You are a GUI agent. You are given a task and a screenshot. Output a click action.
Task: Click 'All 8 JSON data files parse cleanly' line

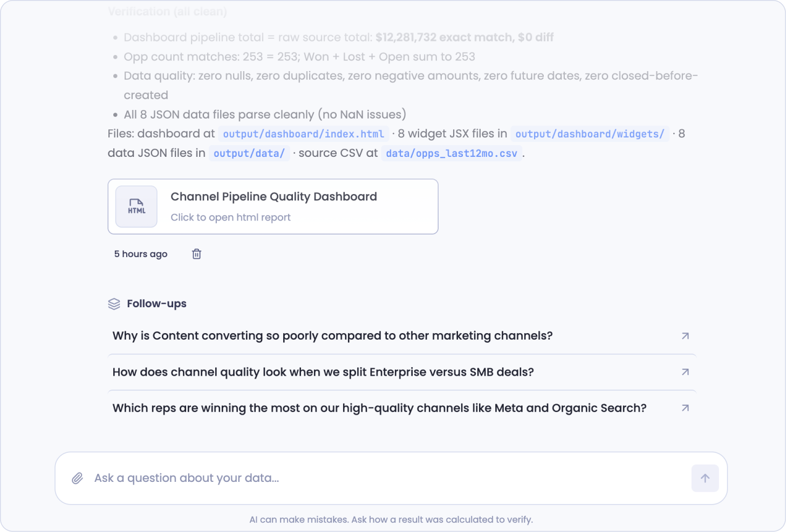(265, 114)
